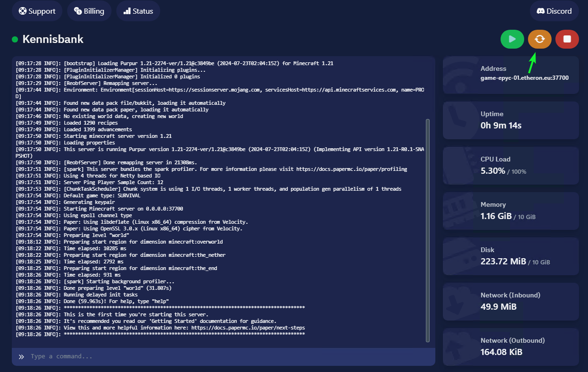
Task: Click the server address game-epyc-01.etheron.eu:37700
Action: pos(524,78)
